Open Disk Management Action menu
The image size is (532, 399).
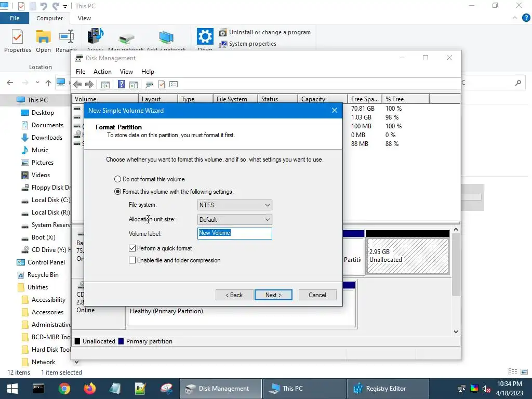102,72
